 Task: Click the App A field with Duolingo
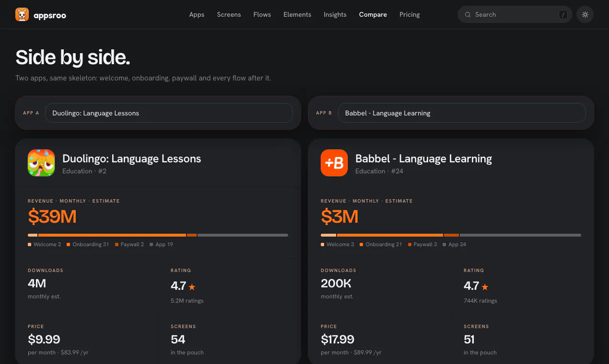(x=169, y=113)
